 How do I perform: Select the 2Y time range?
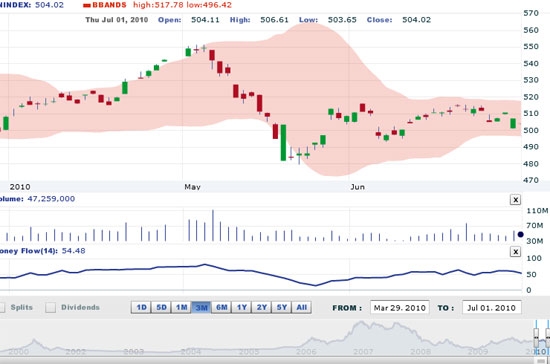tap(262, 308)
